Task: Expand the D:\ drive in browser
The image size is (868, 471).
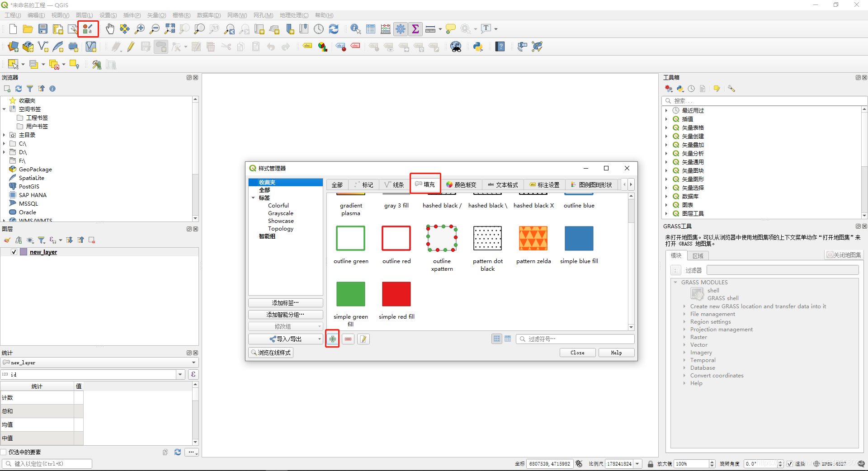Action: click(4, 152)
